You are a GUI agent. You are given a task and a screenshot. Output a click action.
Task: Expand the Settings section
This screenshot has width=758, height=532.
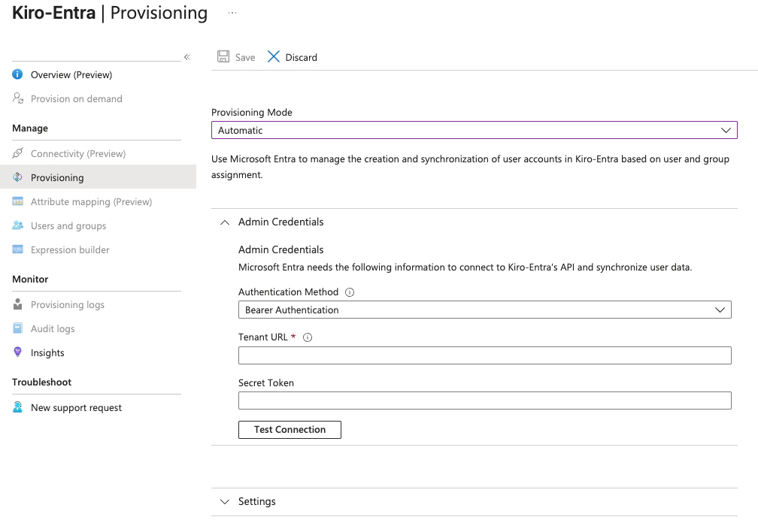(x=225, y=501)
